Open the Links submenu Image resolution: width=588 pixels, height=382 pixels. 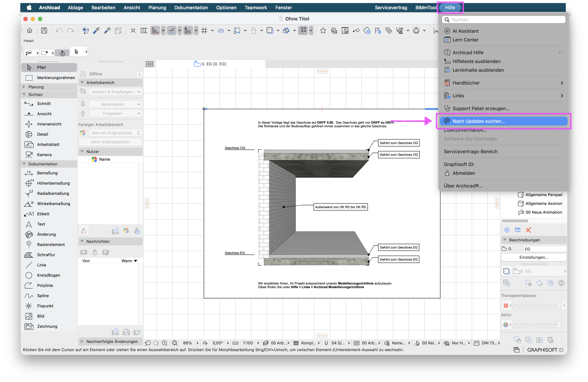(503, 96)
